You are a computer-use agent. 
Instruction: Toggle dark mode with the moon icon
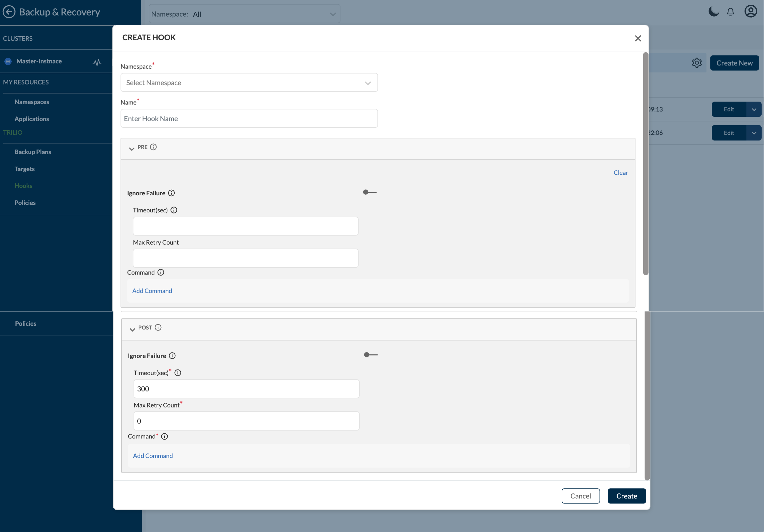pyautogui.click(x=713, y=12)
